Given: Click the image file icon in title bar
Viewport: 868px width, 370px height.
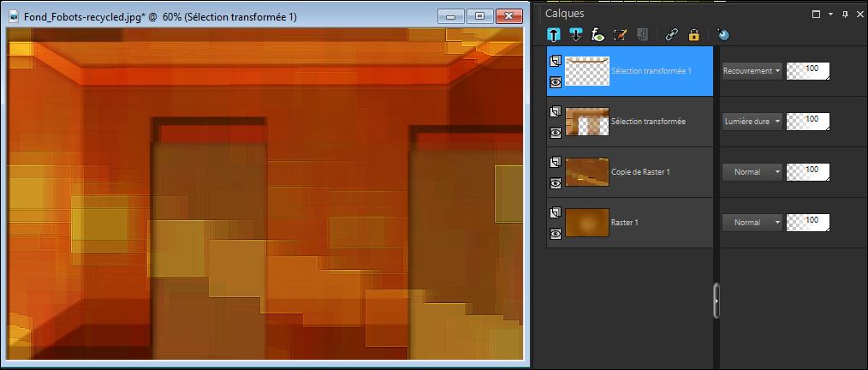Looking at the screenshot, I should (x=15, y=17).
